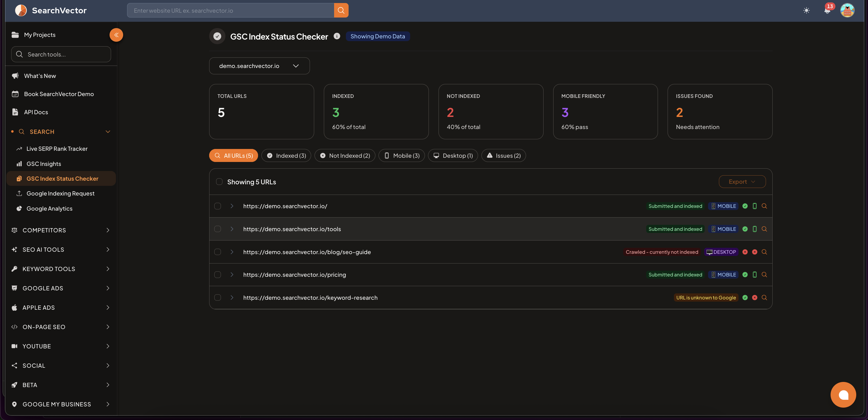Open demo.searchvector.io site dropdown

pyautogui.click(x=259, y=66)
